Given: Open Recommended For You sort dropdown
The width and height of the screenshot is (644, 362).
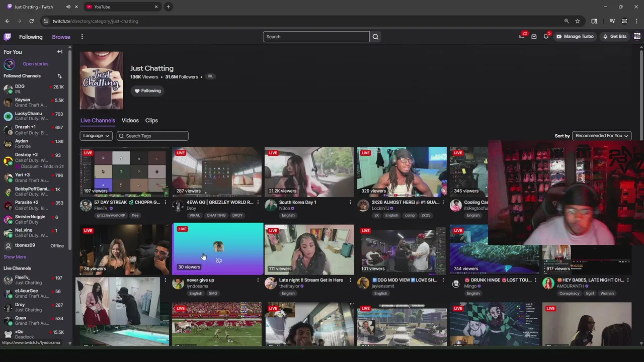Looking at the screenshot, I should click(x=602, y=136).
